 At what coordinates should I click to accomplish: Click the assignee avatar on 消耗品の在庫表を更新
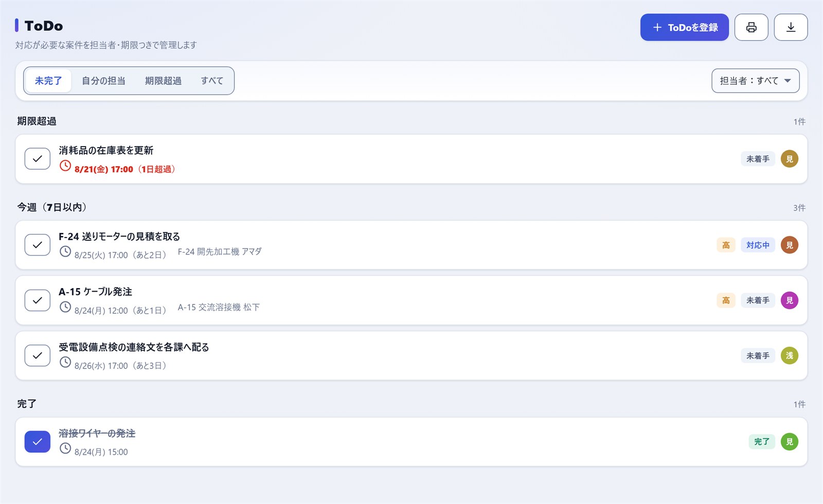pos(790,159)
